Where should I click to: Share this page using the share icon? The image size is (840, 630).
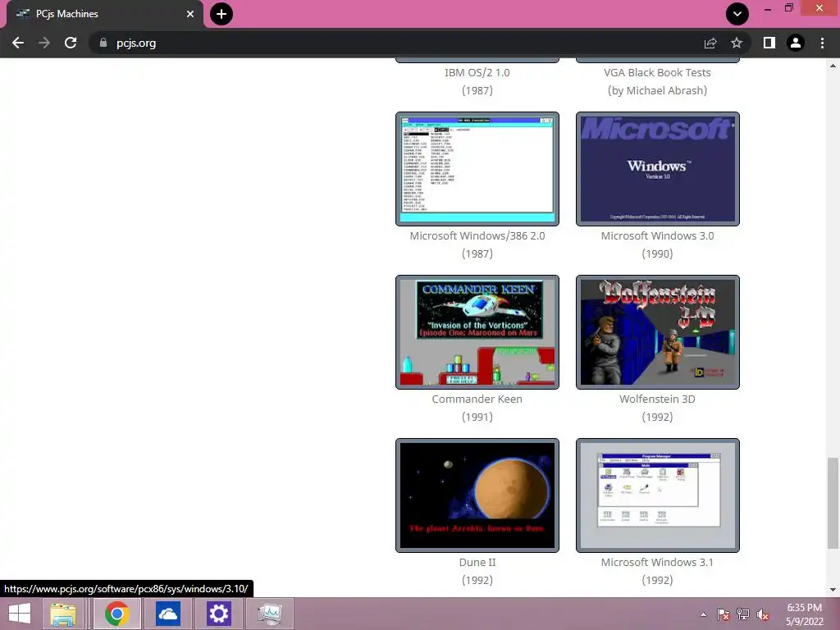click(710, 43)
